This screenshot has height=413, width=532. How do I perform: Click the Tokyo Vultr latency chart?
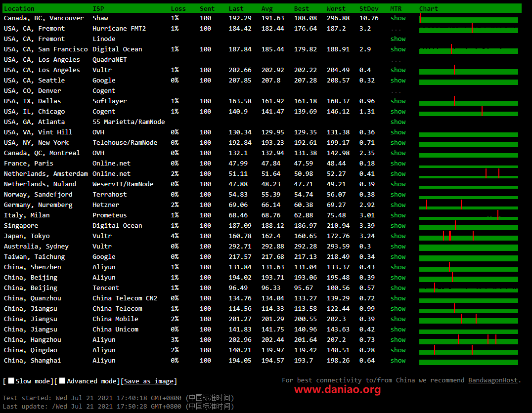[x=469, y=236]
